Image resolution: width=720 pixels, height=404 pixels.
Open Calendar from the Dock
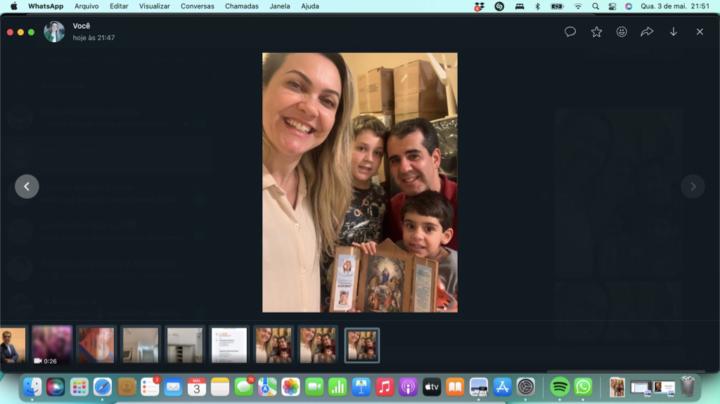point(197,387)
